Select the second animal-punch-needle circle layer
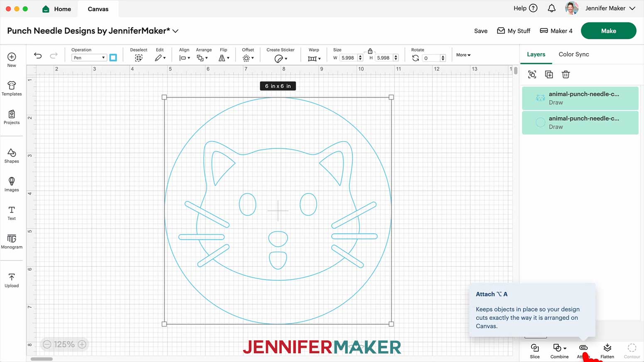The image size is (644, 362). point(580,122)
